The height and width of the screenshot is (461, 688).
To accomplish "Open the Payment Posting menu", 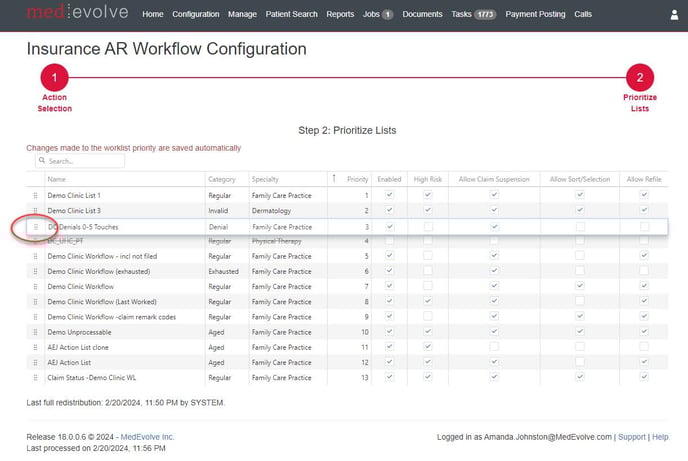I will click(x=535, y=15).
